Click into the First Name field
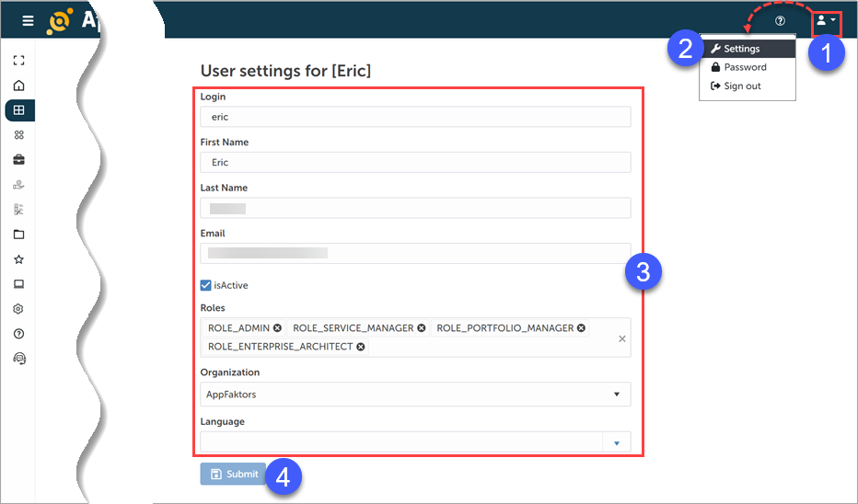Image resolution: width=858 pixels, height=504 pixels. click(x=415, y=162)
